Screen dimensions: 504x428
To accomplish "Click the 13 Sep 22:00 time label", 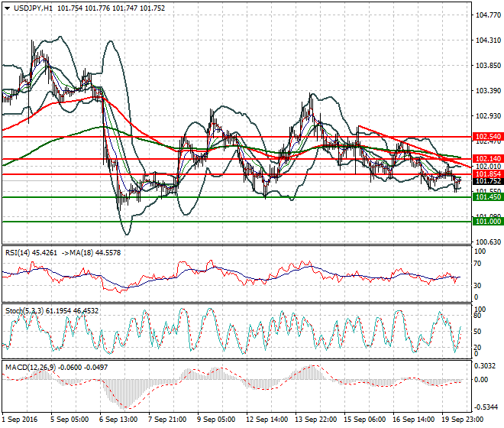I will click(x=315, y=420).
